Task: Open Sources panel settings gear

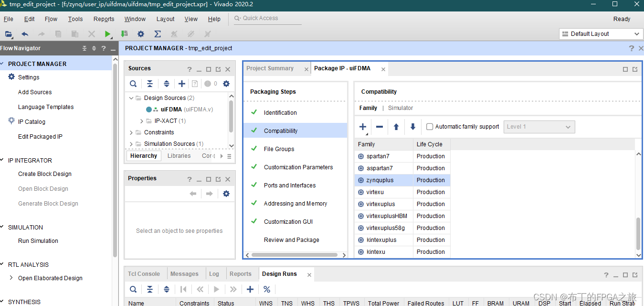Action: click(x=226, y=84)
